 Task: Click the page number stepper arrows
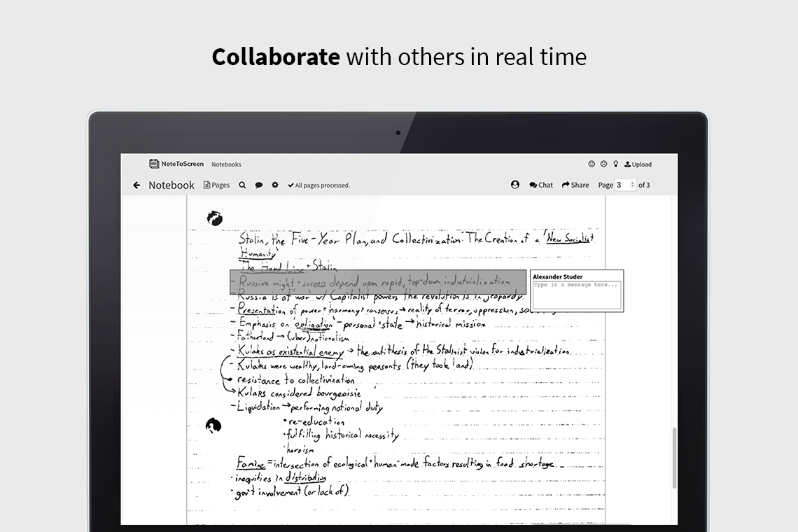click(x=633, y=185)
